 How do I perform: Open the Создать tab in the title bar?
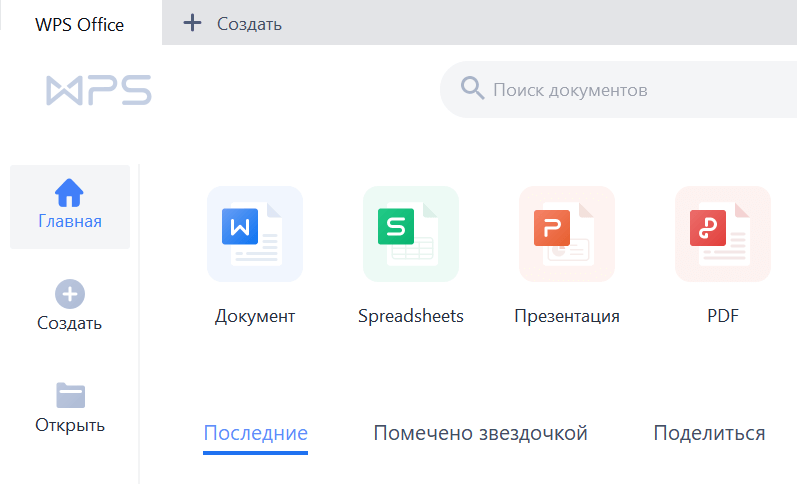[249, 24]
